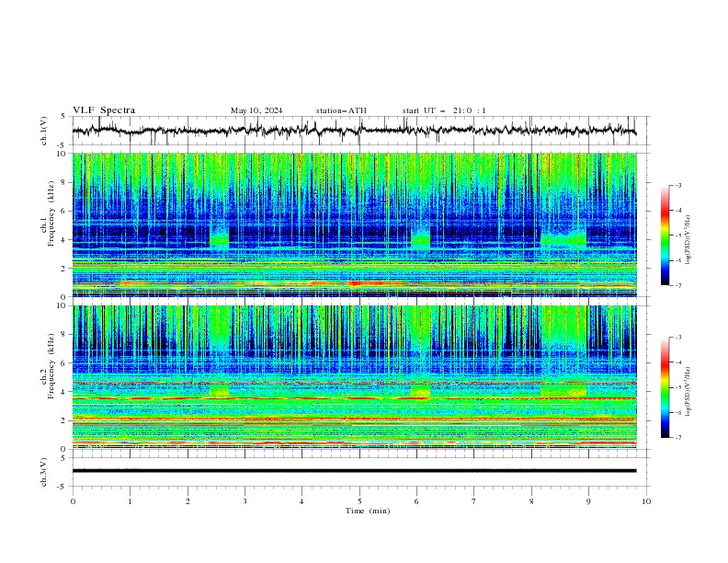
Task: Click the ch.1 voltage waveform trace
Action: point(354,131)
